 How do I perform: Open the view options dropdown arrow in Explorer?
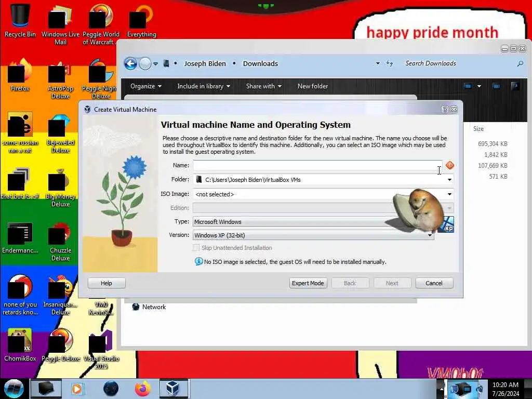(479, 86)
